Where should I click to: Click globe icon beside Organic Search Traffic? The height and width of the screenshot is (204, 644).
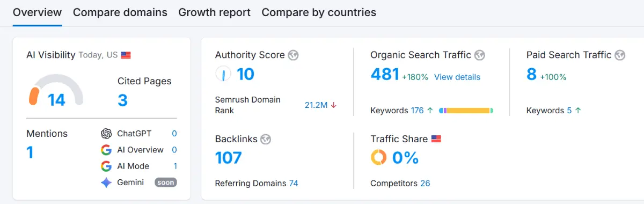(x=479, y=55)
